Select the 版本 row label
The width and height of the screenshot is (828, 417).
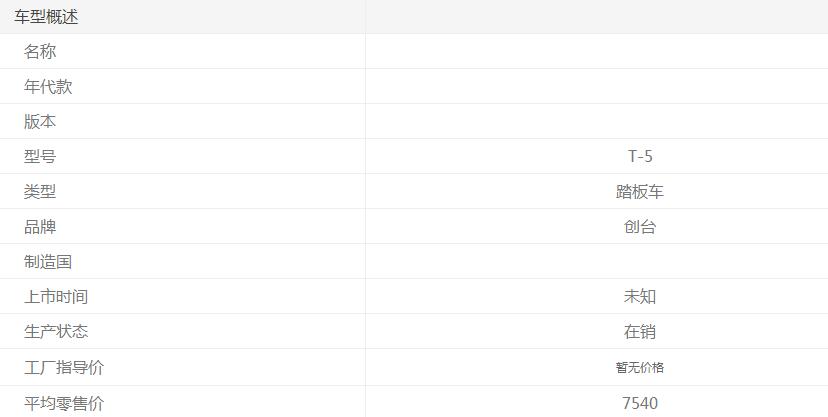[x=40, y=122]
